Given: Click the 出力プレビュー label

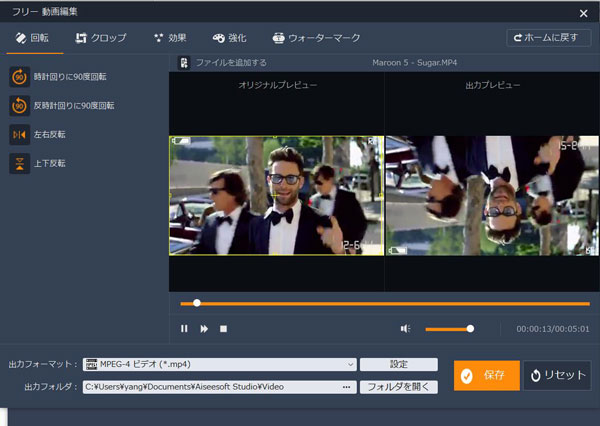Looking at the screenshot, I should 492,85.
